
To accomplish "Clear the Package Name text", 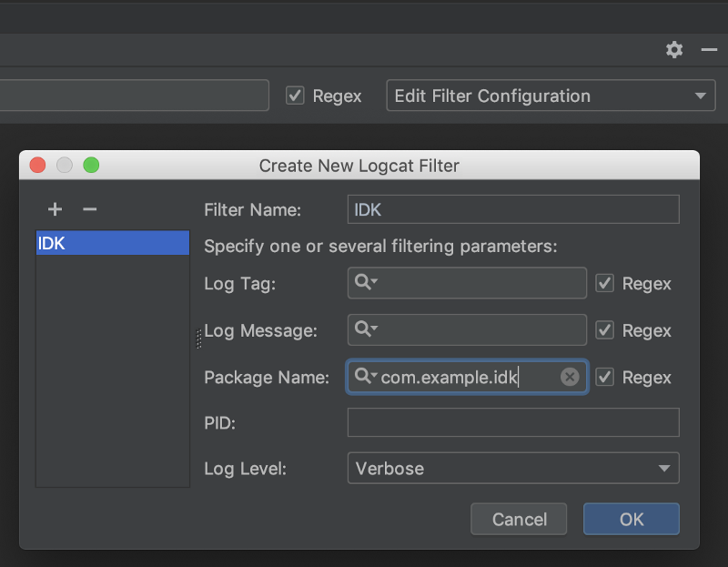I will 570,377.
